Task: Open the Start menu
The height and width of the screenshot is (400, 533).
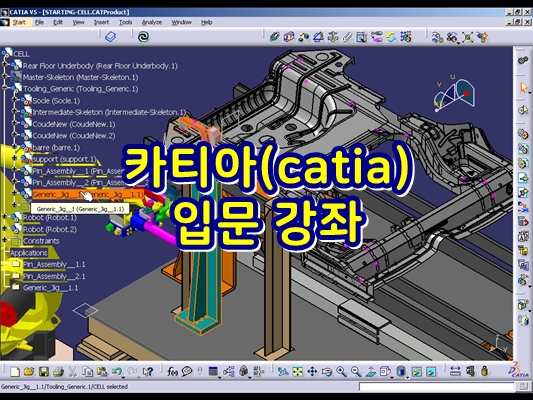Action: pos(19,22)
